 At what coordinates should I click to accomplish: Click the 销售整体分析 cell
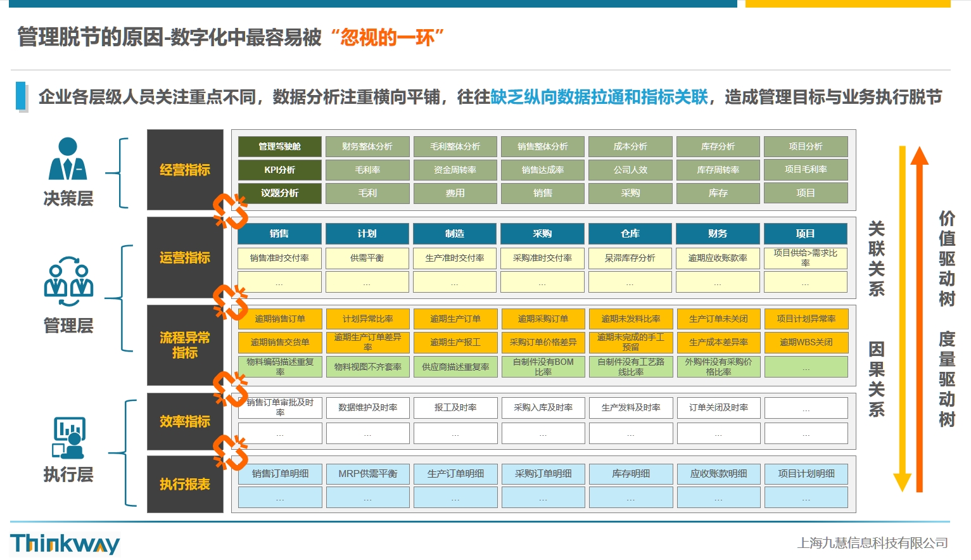543,146
